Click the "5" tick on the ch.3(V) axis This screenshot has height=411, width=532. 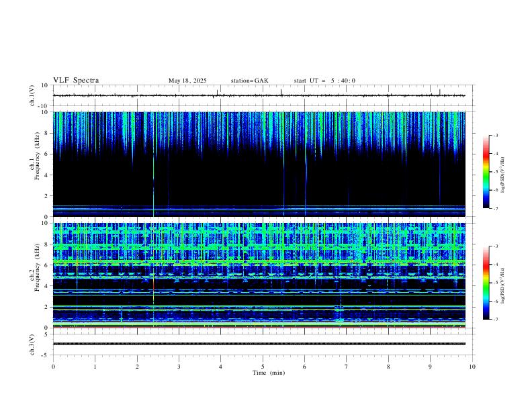(x=46, y=334)
